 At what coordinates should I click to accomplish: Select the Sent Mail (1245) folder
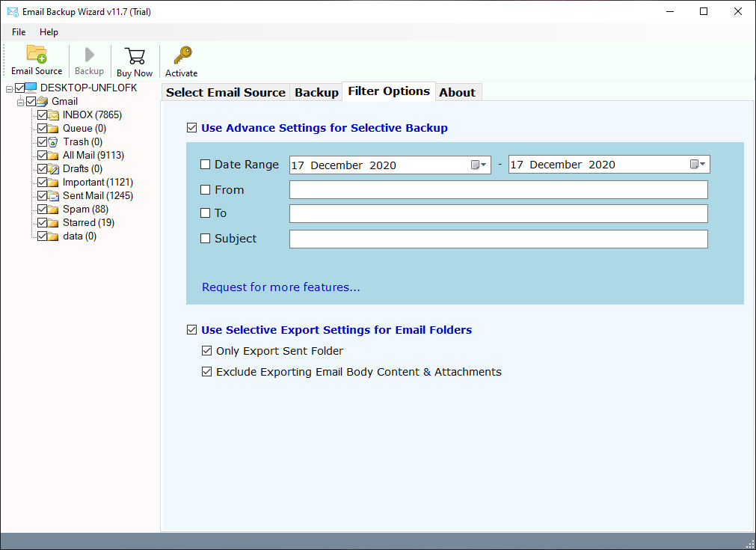click(x=98, y=196)
